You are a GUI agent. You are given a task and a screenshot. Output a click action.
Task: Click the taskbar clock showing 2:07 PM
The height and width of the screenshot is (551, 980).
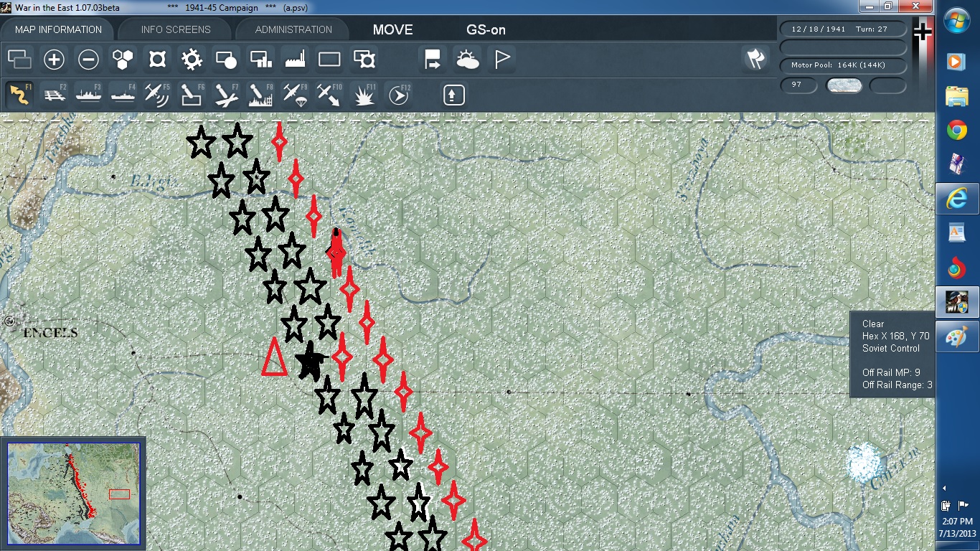coord(958,527)
